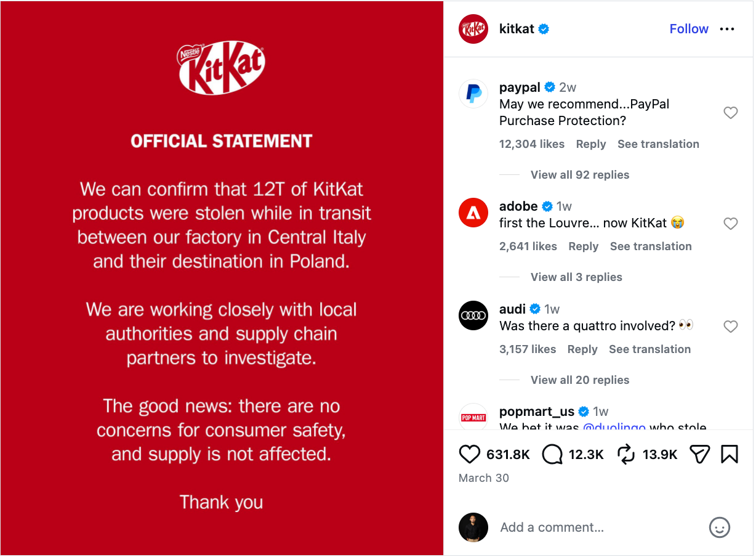Expand View all 3 replies
756x557 pixels.
576,277
